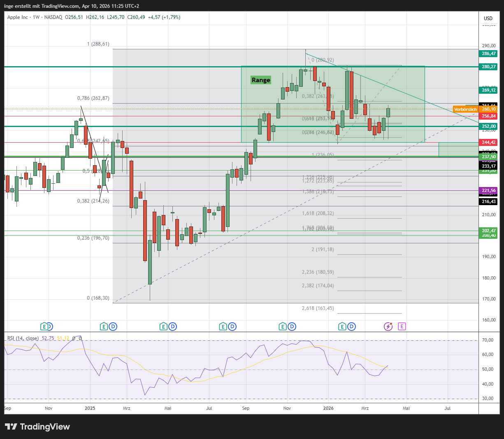Click the high value H262,16

coord(95,17)
